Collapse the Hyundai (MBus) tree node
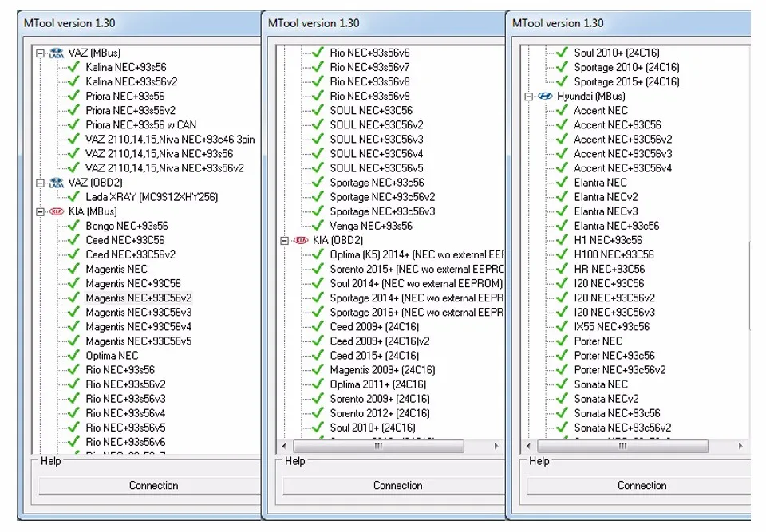Image resolution: width=766 pixels, height=532 pixels. pyautogui.click(x=528, y=97)
